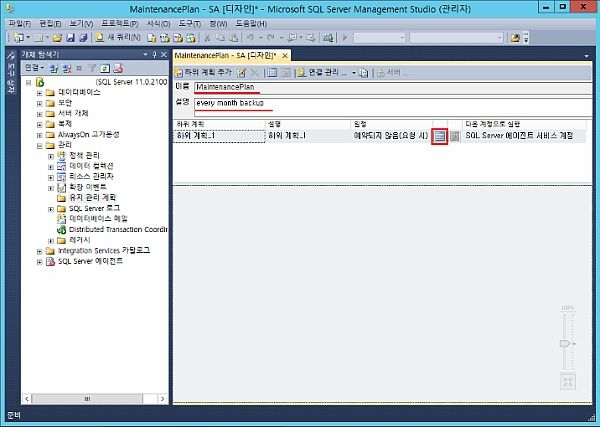This screenshot has height=427, width=600.
Task: Open an Analysis Services XMLA query icon
Action: [x=191, y=38]
